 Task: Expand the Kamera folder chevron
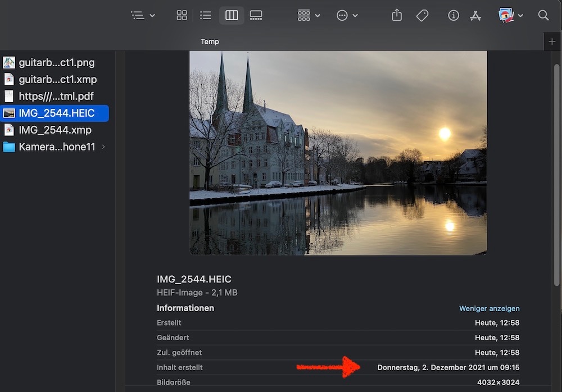(103, 147)
